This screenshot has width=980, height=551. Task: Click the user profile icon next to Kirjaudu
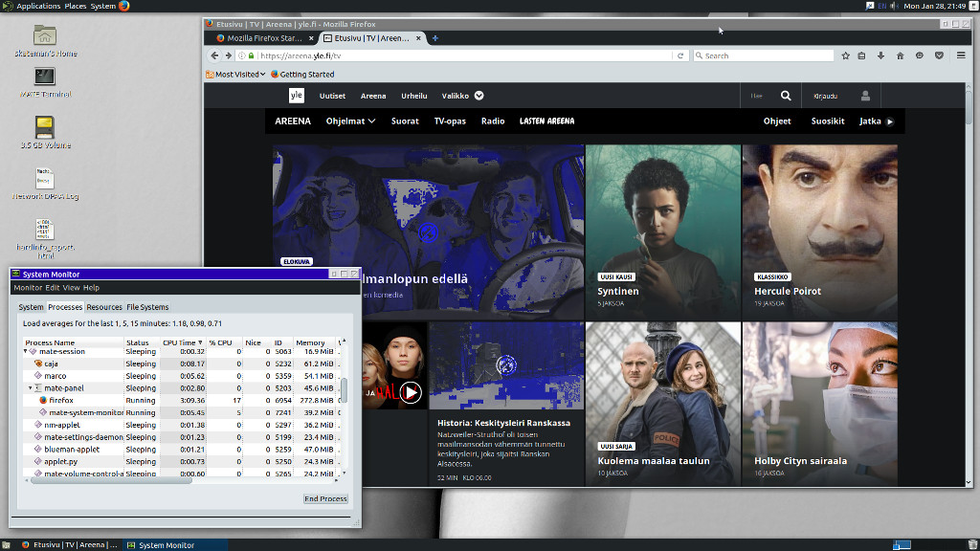coord(865,96)
